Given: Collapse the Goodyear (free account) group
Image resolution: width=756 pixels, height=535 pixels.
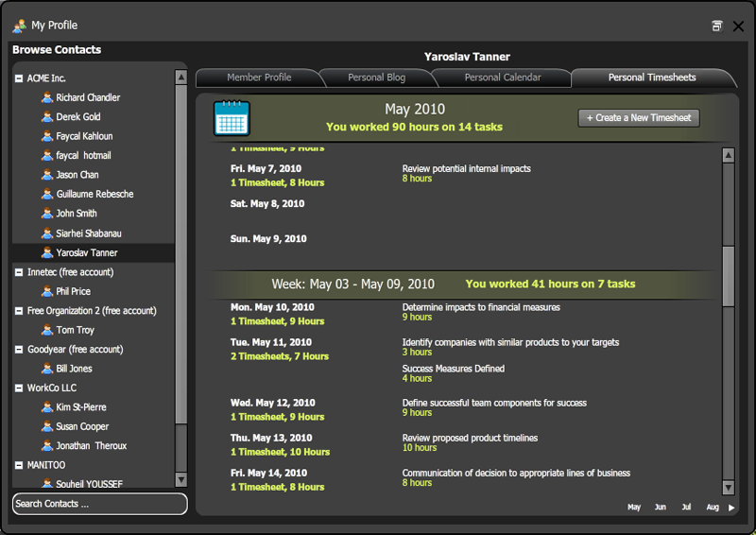Looking at the screenshot, I should [x=19, y=350].
